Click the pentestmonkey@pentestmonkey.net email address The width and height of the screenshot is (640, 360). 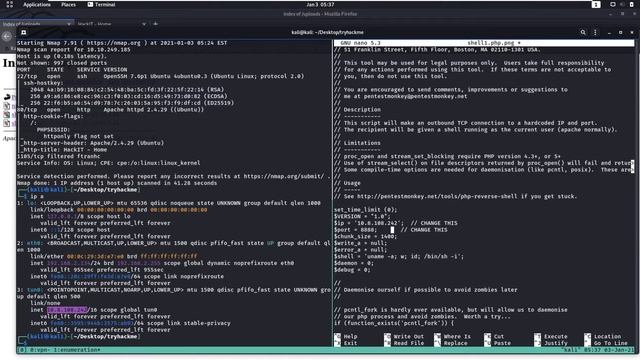click(416, 96)
